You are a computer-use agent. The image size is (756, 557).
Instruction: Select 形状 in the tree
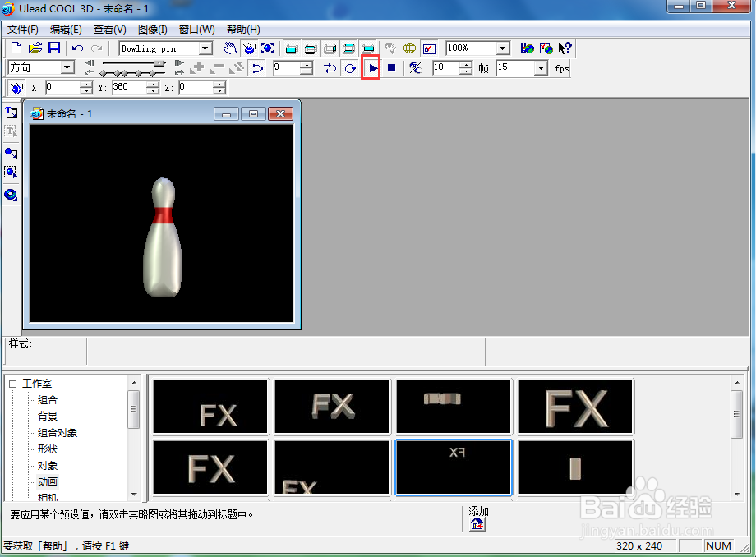(48, 449)
